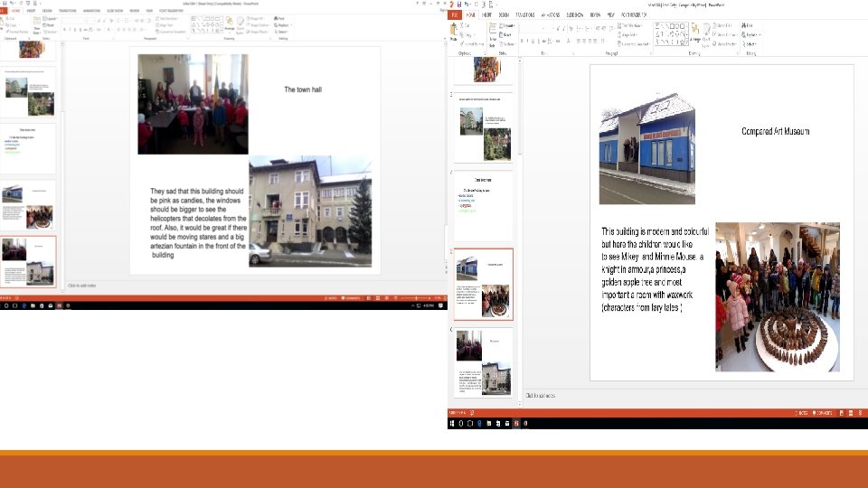Click Align Text in the right window
The width and height of the screenshot is (868, 488).
627,35
